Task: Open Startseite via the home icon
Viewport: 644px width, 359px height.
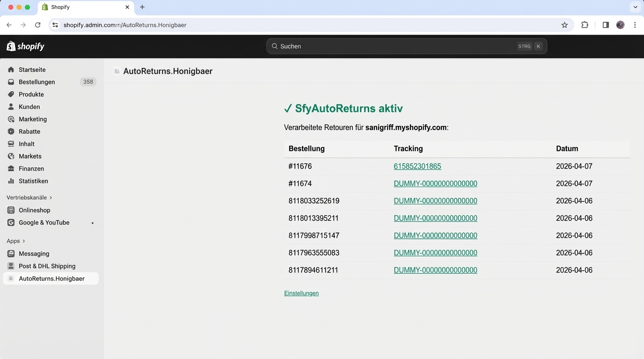Action: coord(11,69)
